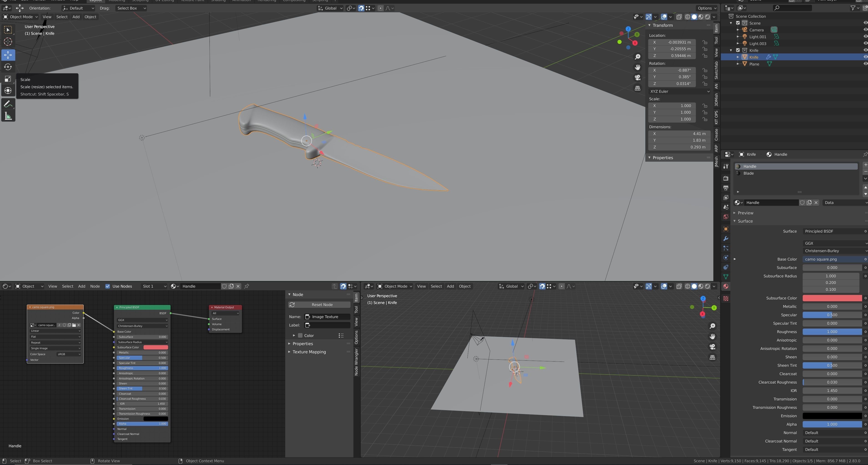Open the Object menu in top viewport
The image size is (868, 465).
tap(90, 17)
